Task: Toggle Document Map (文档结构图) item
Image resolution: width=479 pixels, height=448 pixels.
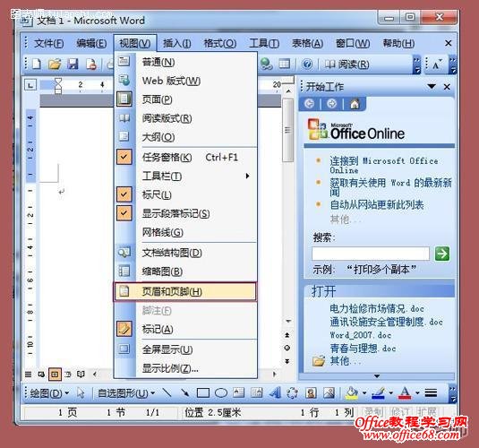Action: (185, 253)
